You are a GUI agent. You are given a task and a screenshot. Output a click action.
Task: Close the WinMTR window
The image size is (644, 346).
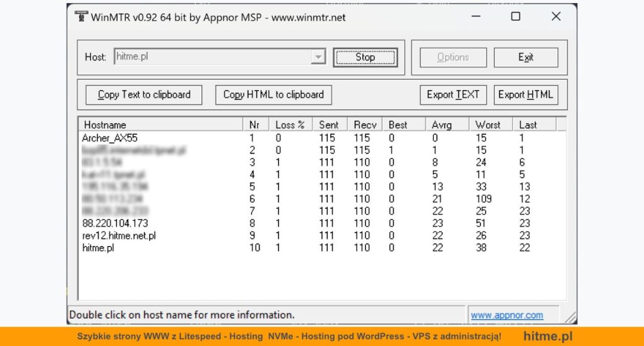tap(556, 16)
